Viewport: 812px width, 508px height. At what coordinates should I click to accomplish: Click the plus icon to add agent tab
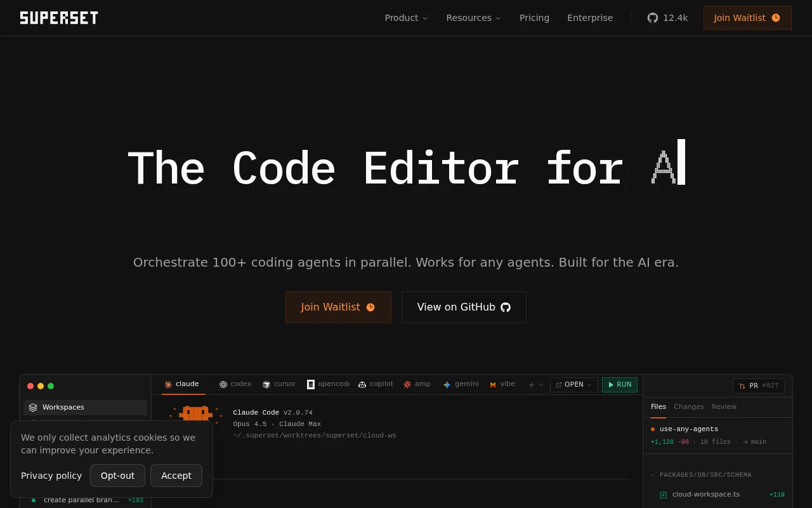coord(532,384)
